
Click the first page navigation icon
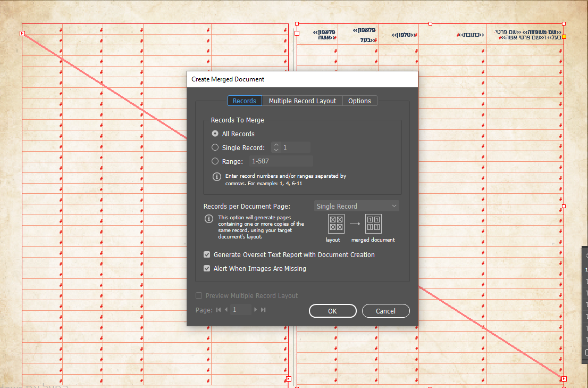click(x=219, y=310)
